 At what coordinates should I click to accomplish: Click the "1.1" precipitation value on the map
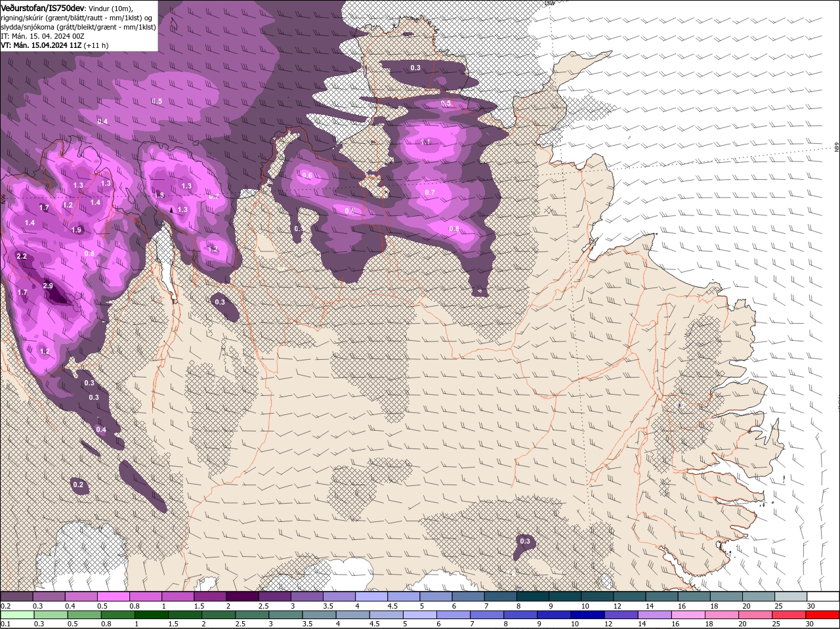425,142
